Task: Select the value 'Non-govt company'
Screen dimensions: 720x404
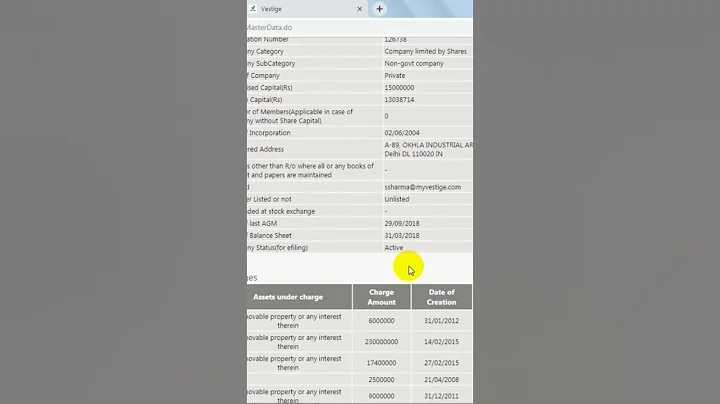Action: [x=414, y=63]
